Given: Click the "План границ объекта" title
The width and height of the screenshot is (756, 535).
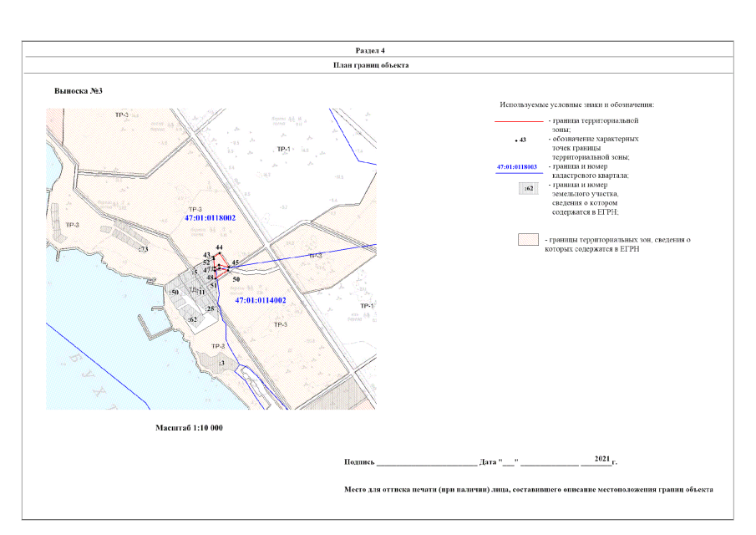Looking at the screenshot, I should 378,65.
